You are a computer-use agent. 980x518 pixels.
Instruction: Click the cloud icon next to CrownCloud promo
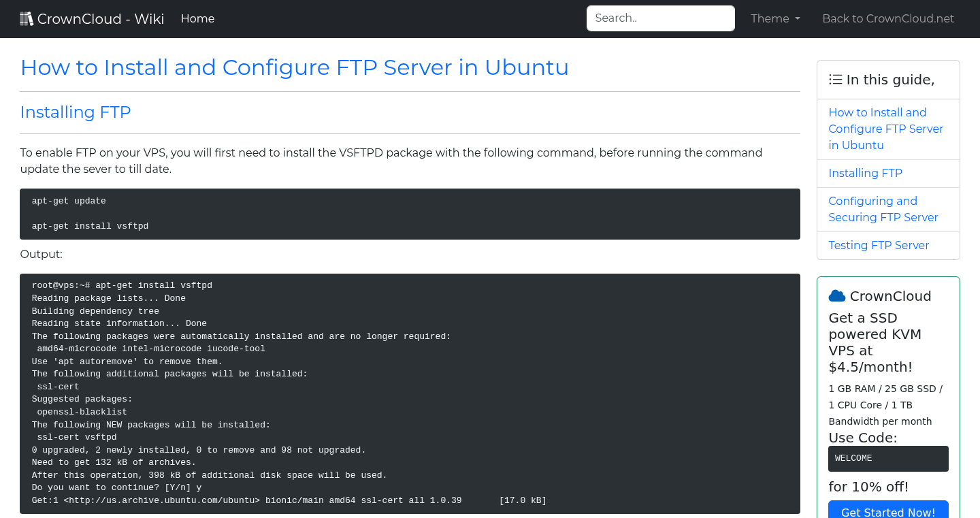tap(836, 295)
